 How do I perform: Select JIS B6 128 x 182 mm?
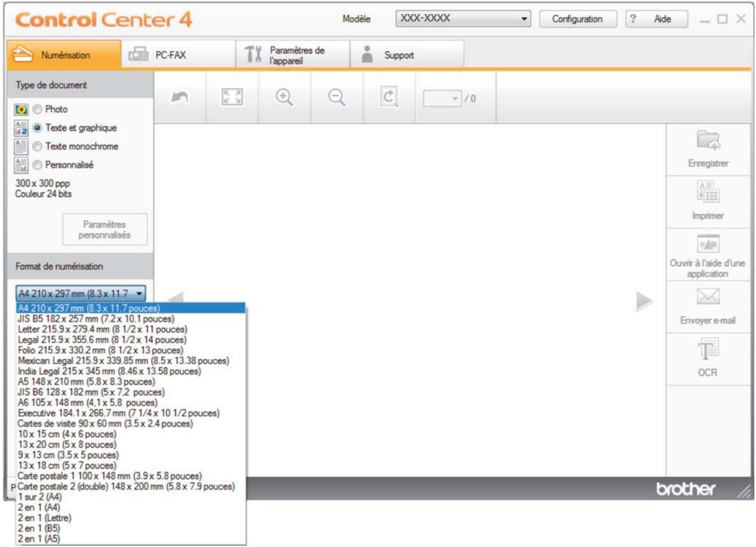pyautogui.click(x=130, y=392)
